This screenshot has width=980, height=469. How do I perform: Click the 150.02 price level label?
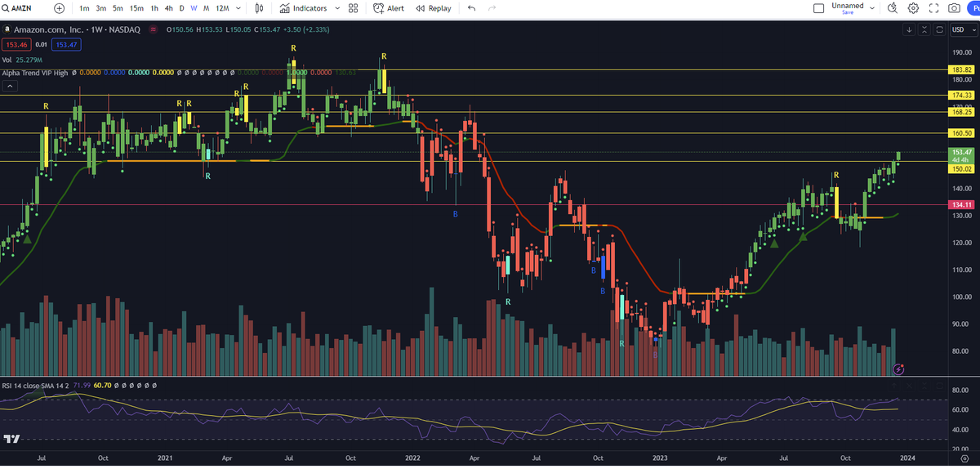(x=960, y=168)
